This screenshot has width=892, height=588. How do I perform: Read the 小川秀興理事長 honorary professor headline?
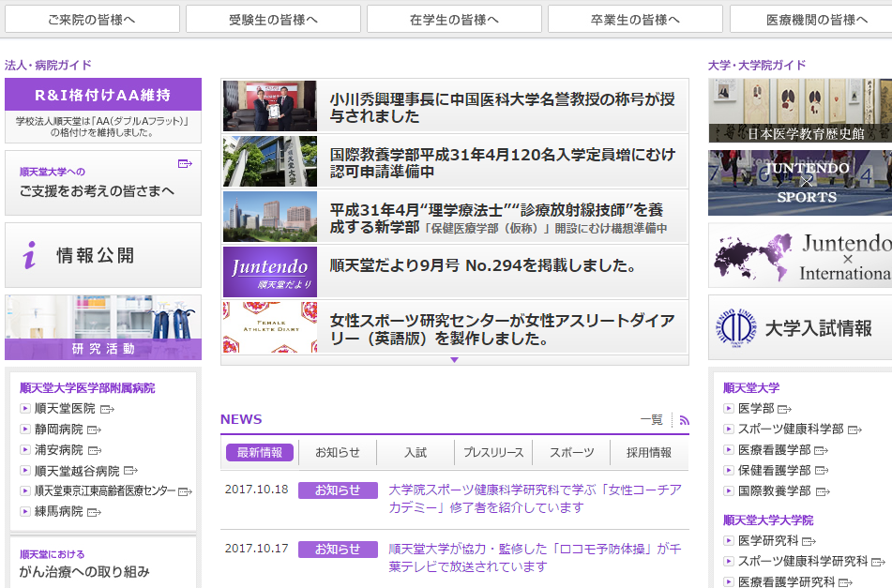coord(502,107)
